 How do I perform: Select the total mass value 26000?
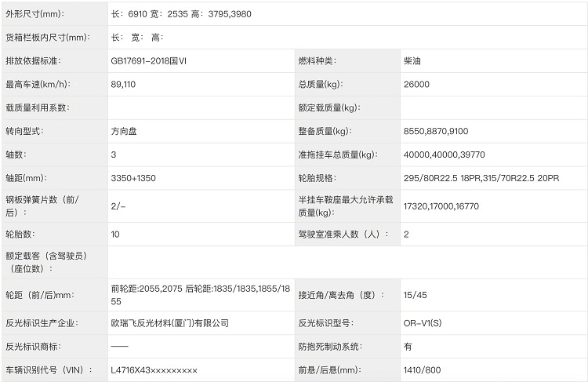click(416, 85)
